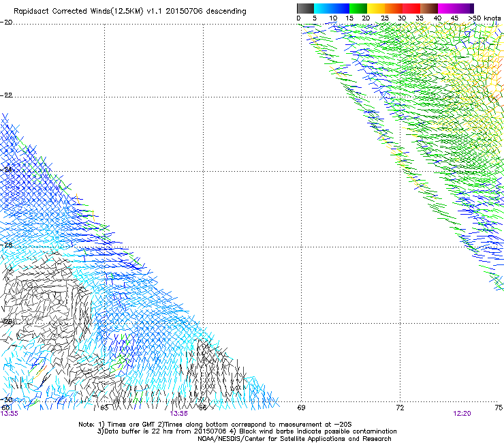Click longitude label 75 on bottom axis
Screen dimensions: 504x443
click(499, 408)
